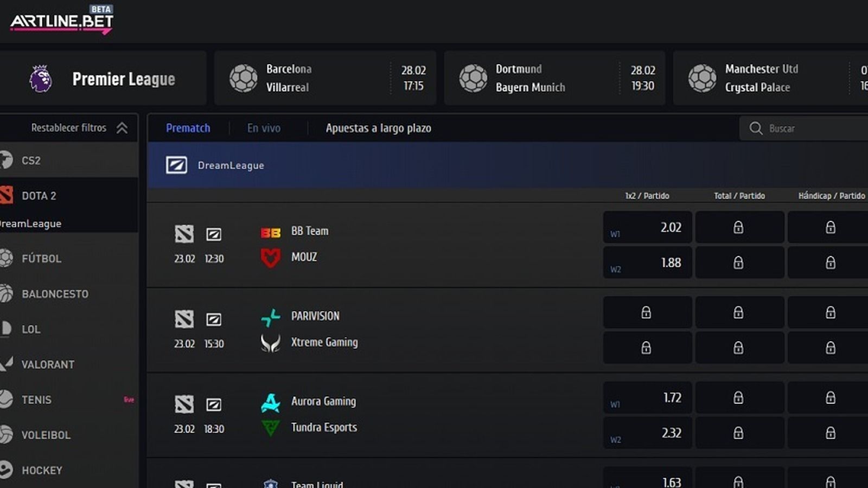Click the Aurora Gaming logo icon
Viewport: 868px width, 488px height.
click(270, 402)
